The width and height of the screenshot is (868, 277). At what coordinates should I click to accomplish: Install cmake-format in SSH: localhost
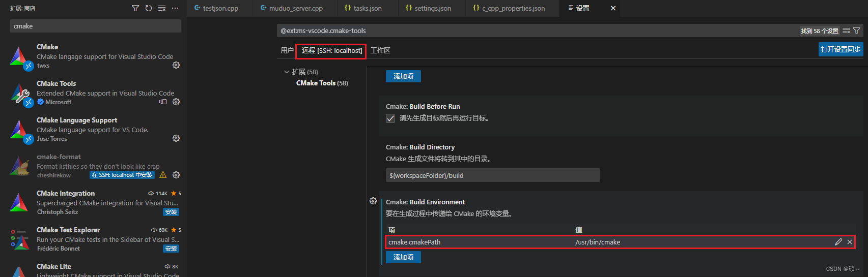(x=122, y=175)
